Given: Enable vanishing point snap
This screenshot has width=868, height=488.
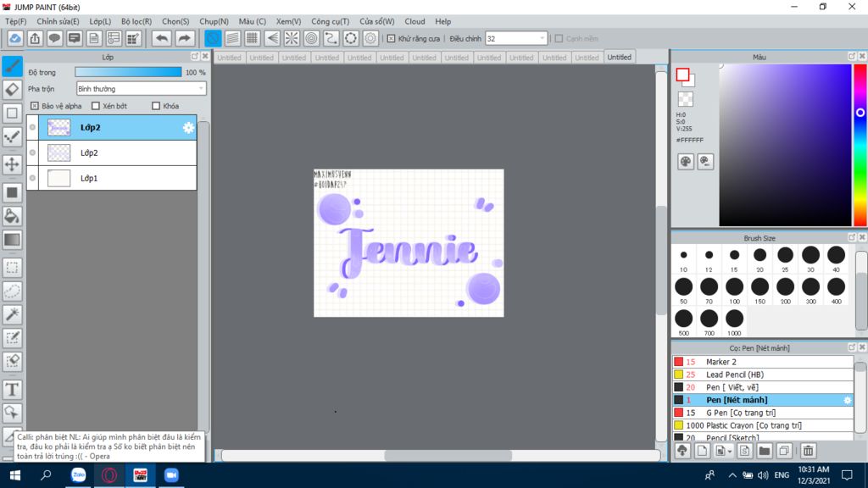Looking at the screenshot, I should point(272,38).
